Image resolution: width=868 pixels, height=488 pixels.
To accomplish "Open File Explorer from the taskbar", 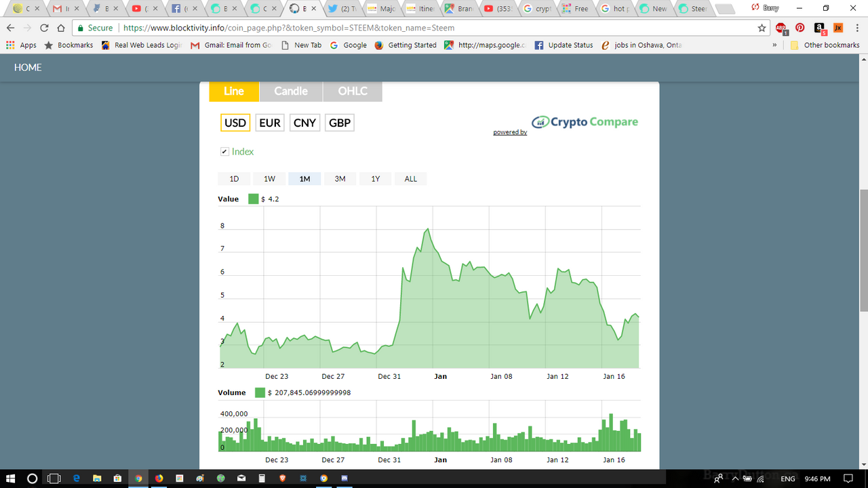I will pos(97,479).
